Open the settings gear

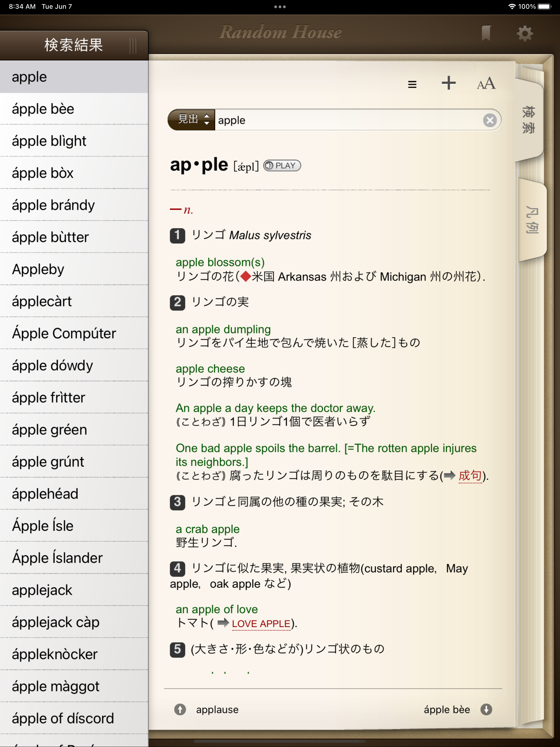click(x=524, y=33)
